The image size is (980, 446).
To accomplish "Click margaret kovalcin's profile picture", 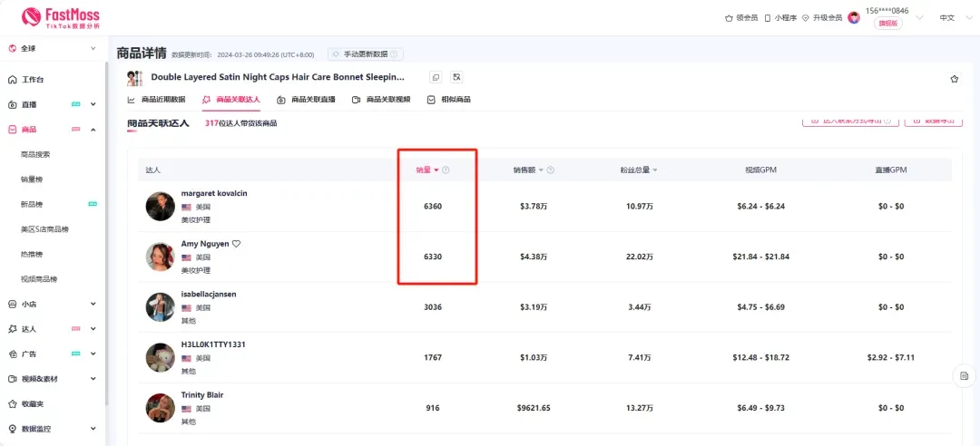I will click(x=160, y=206).
